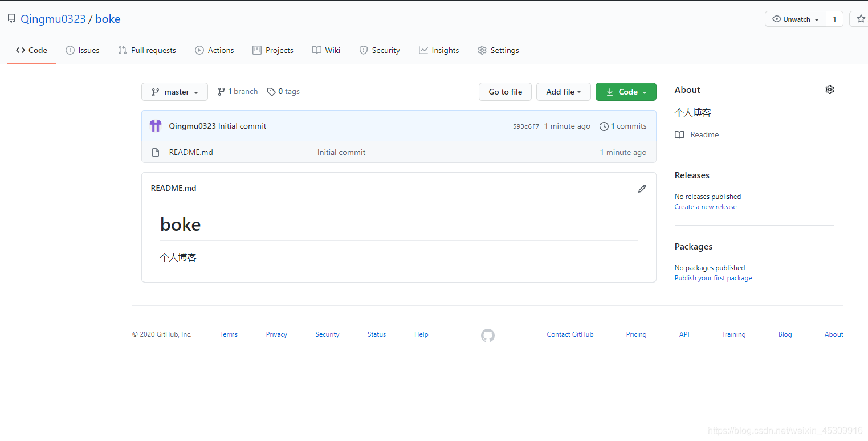Click the boke heading in README

click(180, 224)
